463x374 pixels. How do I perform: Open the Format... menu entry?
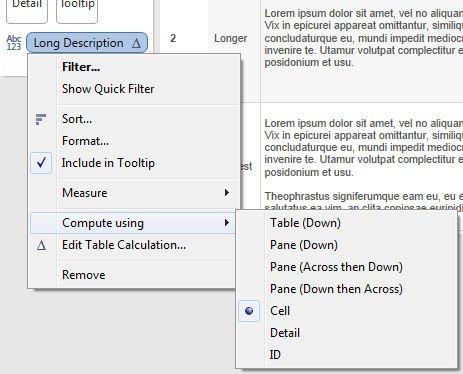[85, 141]
